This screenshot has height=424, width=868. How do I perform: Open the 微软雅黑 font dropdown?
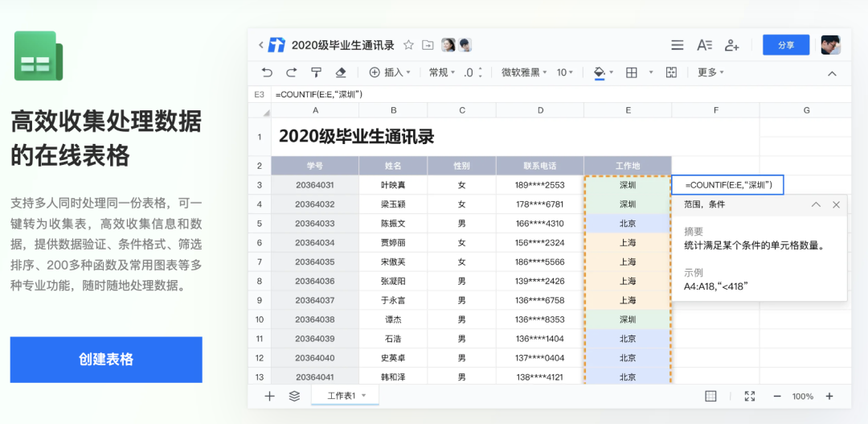pyautogui.click(x=524, y=72)
